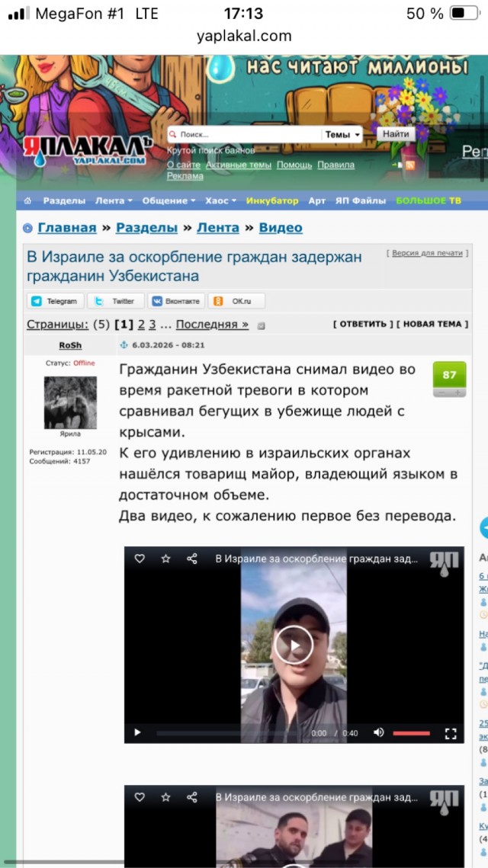Expand the Лента menu
Image resolution: width=488 pixels, height=868 pixels.
114,201
